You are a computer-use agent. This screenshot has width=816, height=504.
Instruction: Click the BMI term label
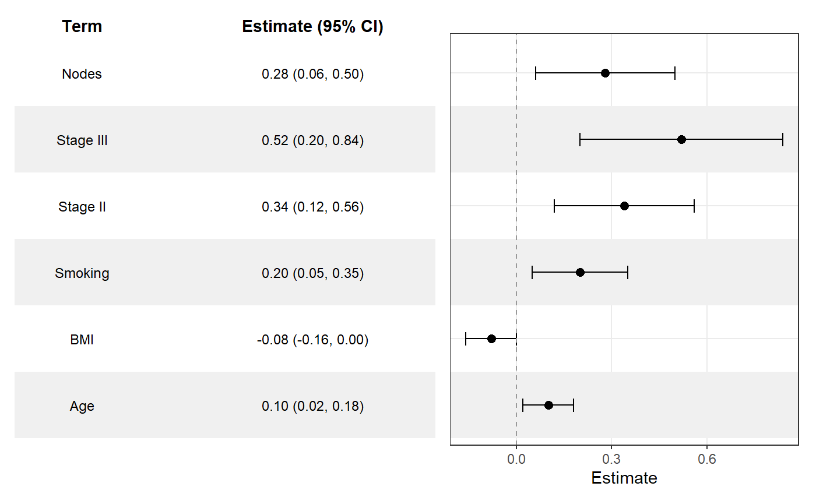point(82,340)
